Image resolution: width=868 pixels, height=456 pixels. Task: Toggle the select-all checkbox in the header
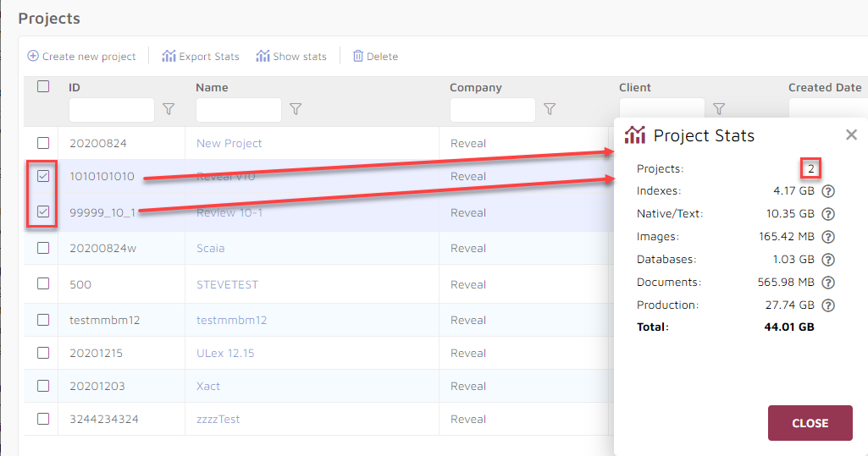(x=43, y=86)
